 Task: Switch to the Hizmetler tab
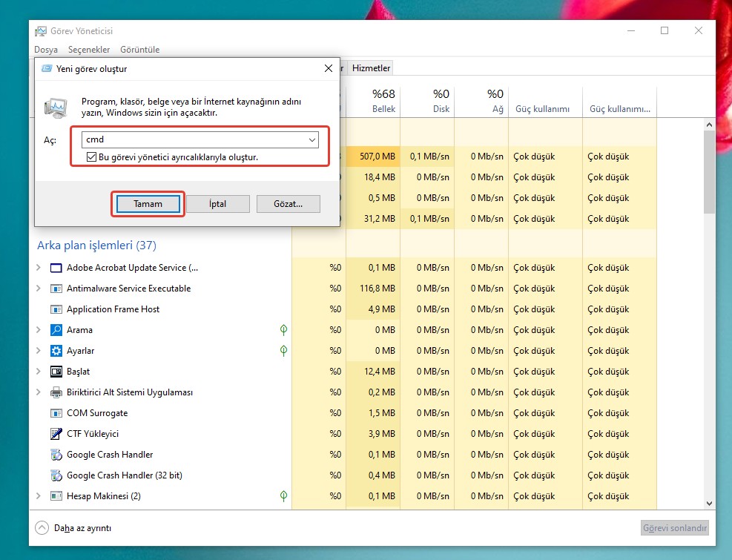click(371, 68)
